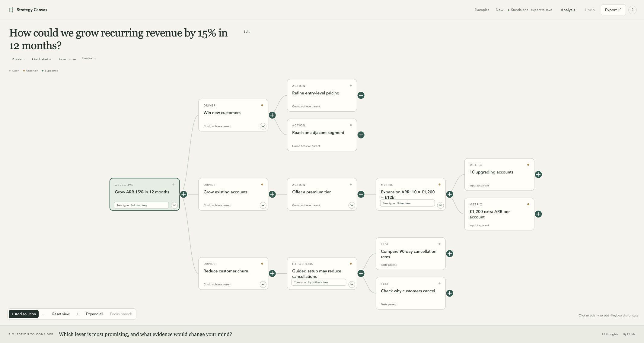
Task: Add child to Grow ARR 15% objective
Action: point(183,194)
